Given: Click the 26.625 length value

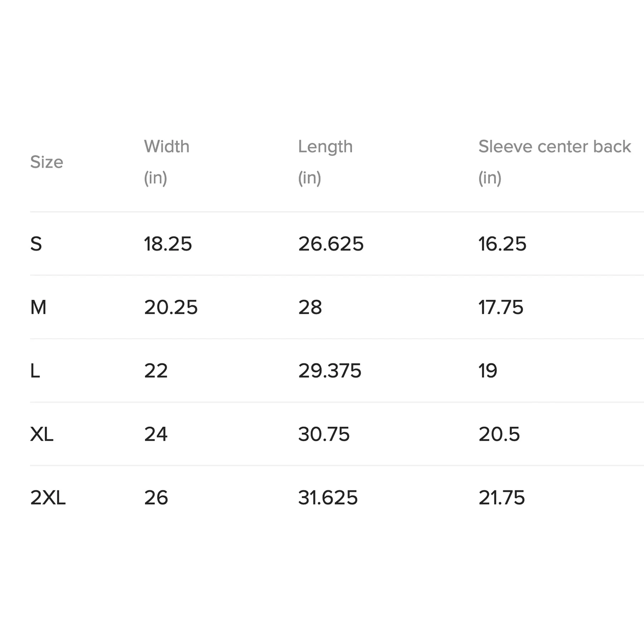Looking at the screenshot, I should [331, 244].
